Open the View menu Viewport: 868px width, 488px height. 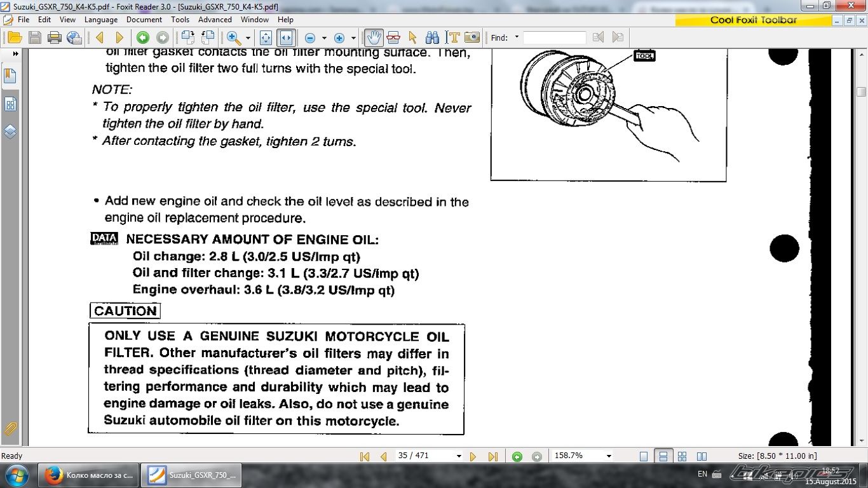tap(67, 20)
